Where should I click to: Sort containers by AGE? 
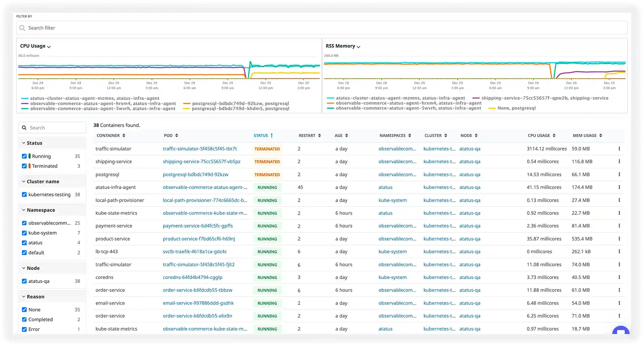(346, 136)
